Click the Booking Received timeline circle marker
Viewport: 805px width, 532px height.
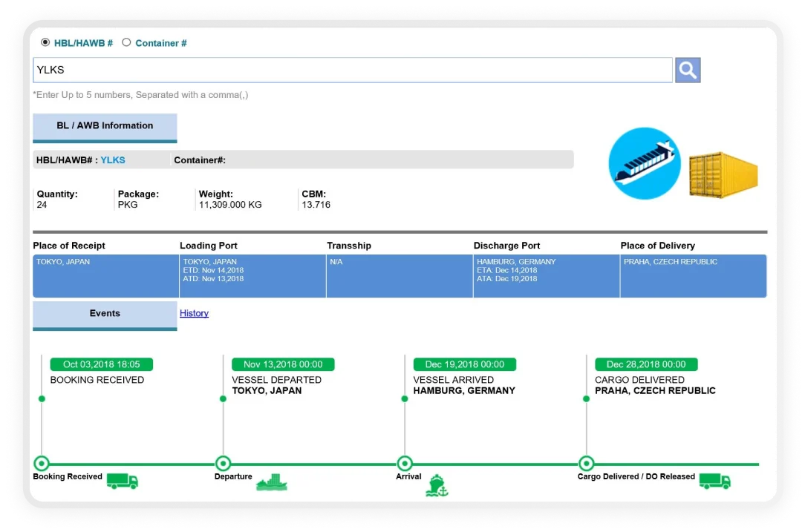tap(42, 464)
